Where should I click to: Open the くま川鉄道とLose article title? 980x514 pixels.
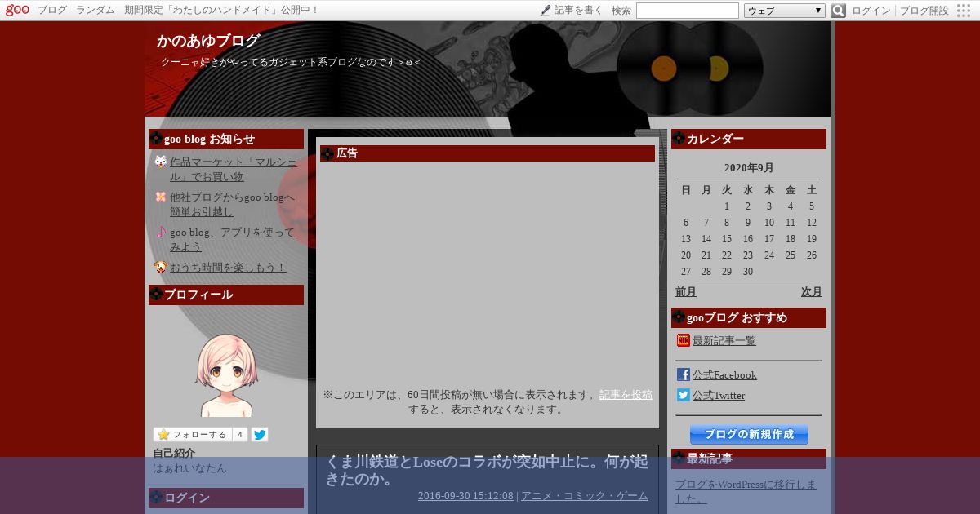click(x=487, y=471)
